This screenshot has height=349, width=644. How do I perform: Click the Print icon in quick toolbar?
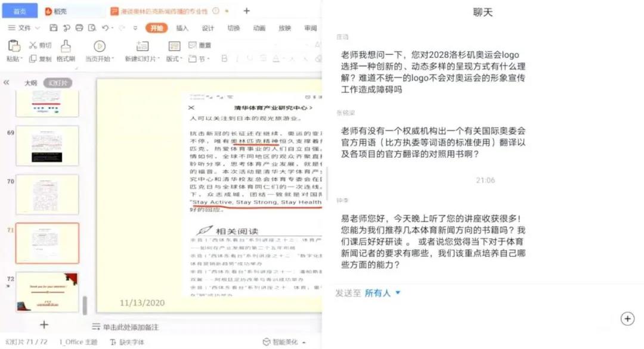click(x=79, y=27)
